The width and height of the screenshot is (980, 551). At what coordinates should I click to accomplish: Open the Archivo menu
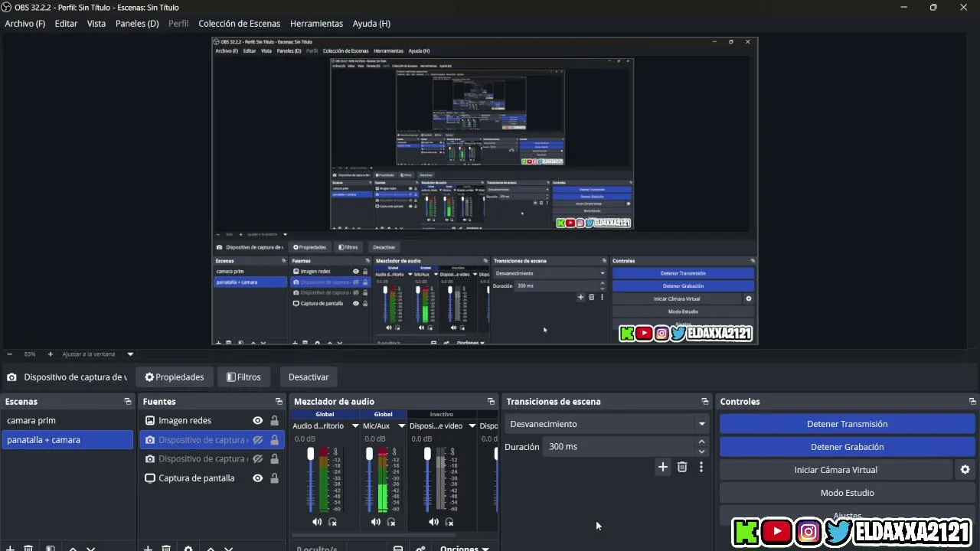click(x=25, y=24)
